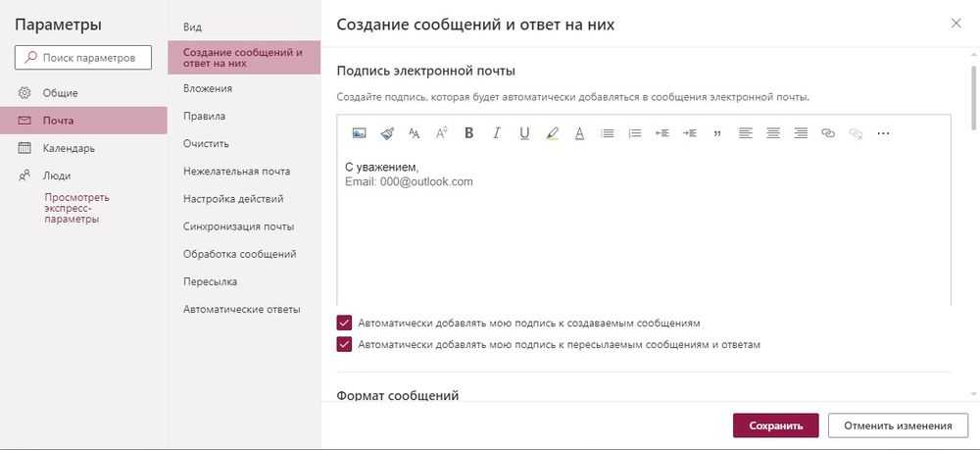980x450 pixels.
Task: Apply italic formatting to signature text
Action: (497, 133)
